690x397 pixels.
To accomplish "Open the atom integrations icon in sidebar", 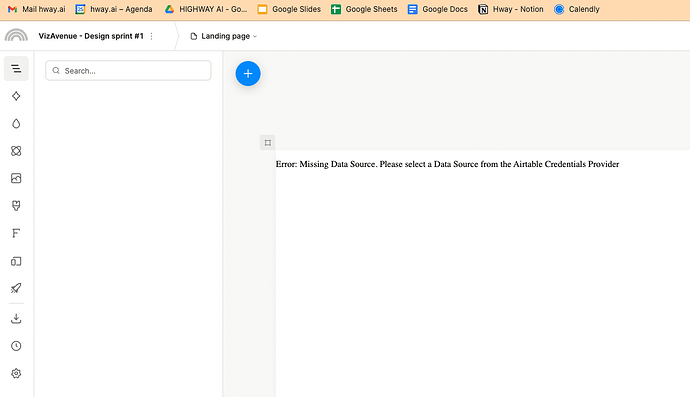I will [x=16, y=151].
